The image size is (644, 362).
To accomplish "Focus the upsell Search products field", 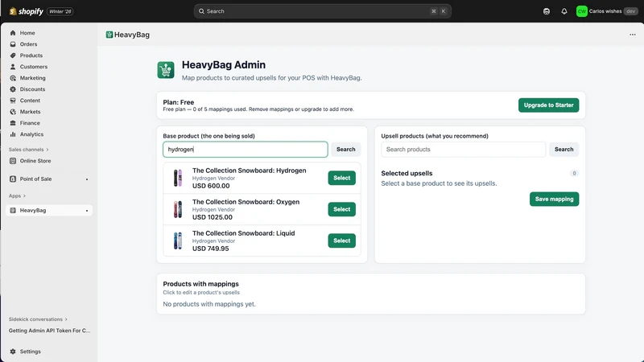I will (x=464, y=150).
